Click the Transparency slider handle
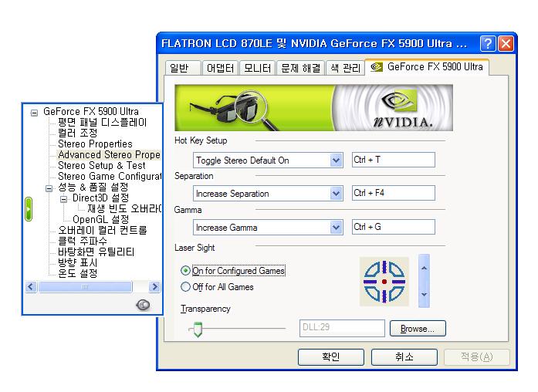The image size is (538, 392). (197, 330)
